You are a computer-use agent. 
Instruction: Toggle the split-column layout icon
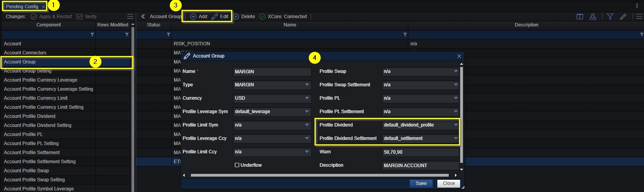(579, 17)
